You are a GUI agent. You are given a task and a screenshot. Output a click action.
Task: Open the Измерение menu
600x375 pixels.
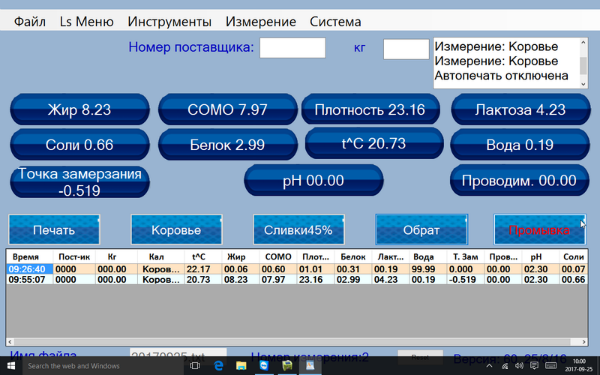(261, 21)
